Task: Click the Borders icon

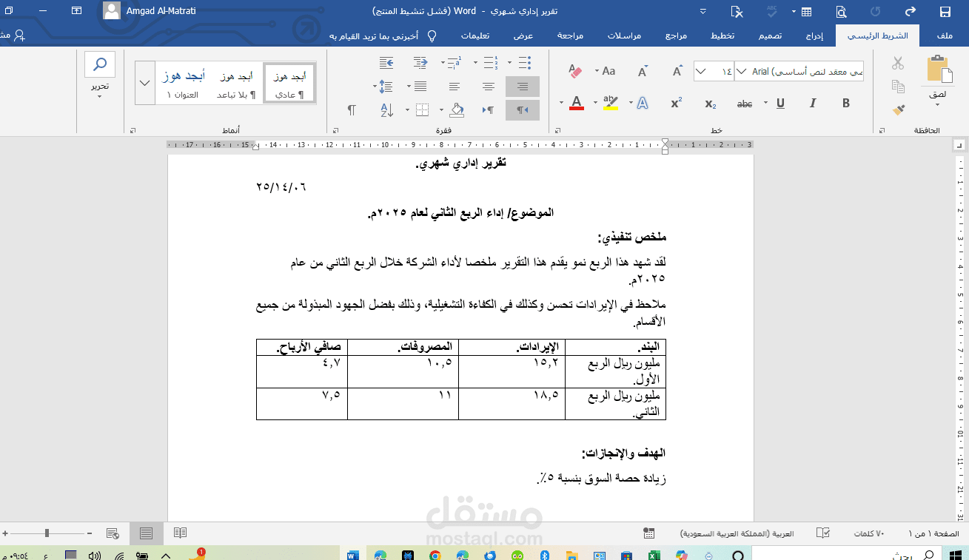Action: point(422,110)
